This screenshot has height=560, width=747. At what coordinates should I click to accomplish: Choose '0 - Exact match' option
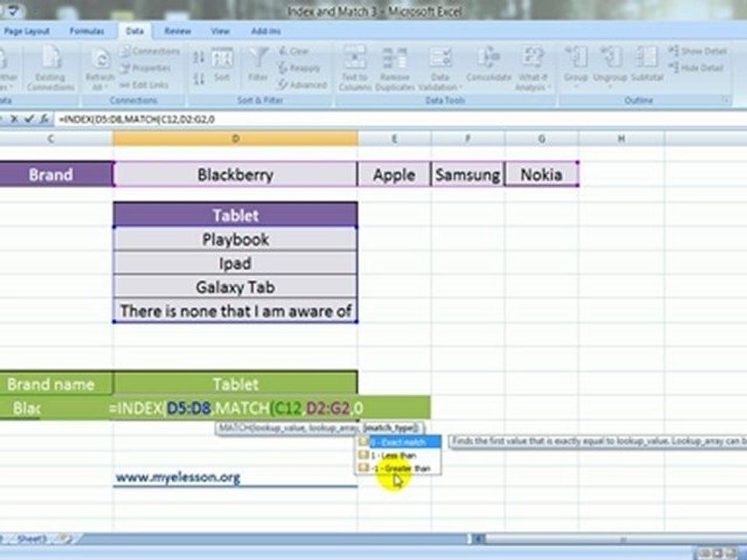(x=398, y=443)
